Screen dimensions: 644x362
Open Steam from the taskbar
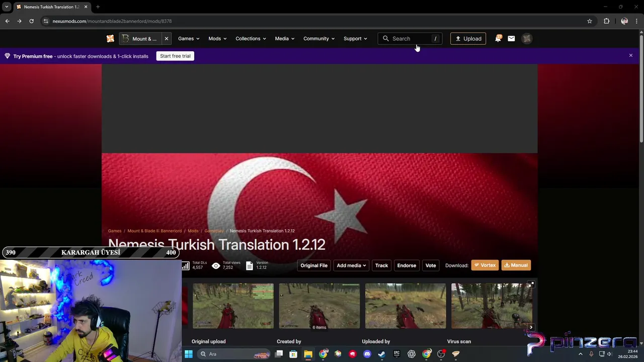pyautogui.click(x=382, y=354)
